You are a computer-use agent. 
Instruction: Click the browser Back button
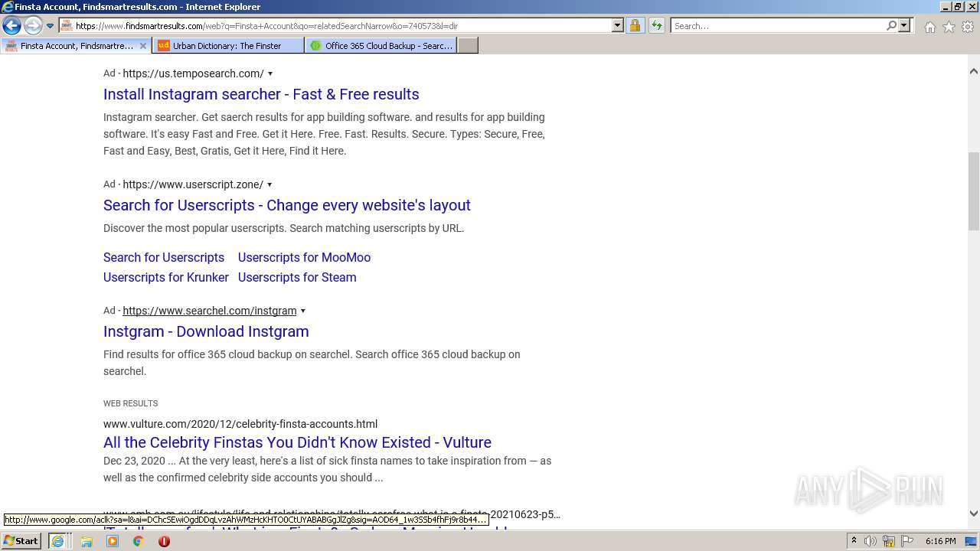[11, 26]
